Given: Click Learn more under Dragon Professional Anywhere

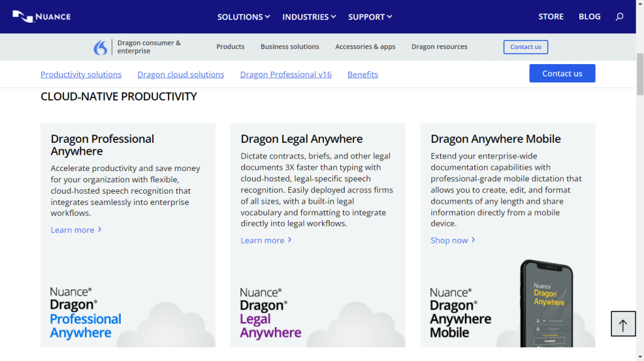Looking at the screenshot, I should (x=76, y=230).
